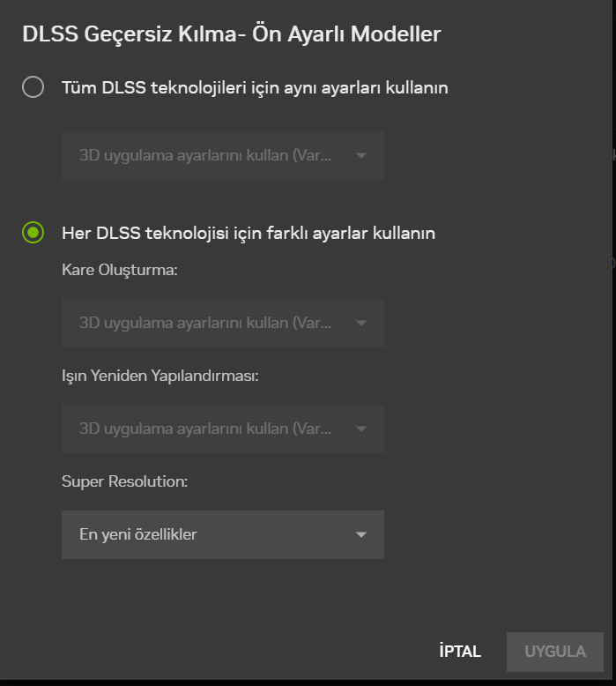Click the 'En yeni özellikler' text in the dropdown
The height and width of the screenshot is (686, 616).
pos(138,534)
